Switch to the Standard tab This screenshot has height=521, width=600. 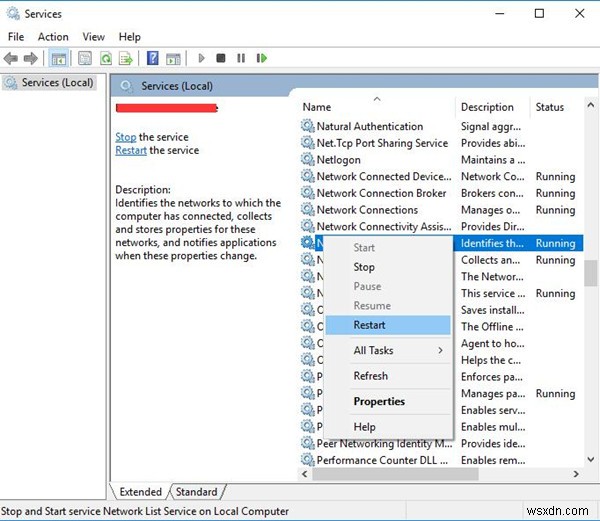(196, 492)
